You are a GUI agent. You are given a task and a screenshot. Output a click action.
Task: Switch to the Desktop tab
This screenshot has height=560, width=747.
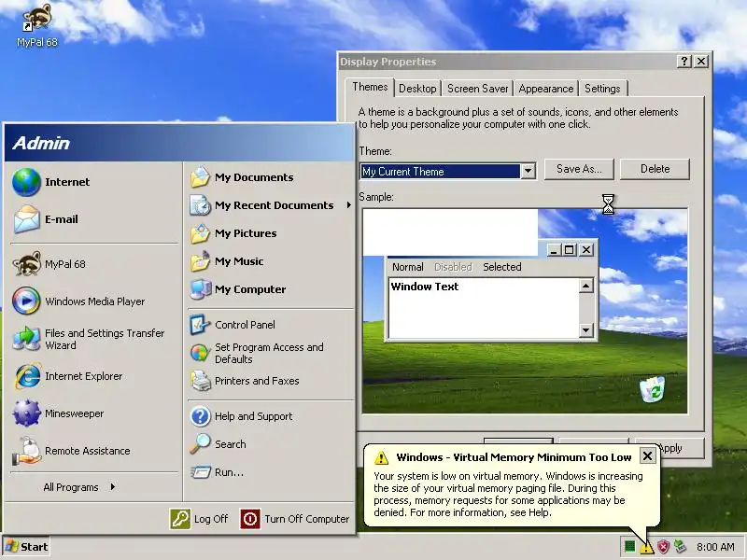pyautogui.click(x=417, y=89)
